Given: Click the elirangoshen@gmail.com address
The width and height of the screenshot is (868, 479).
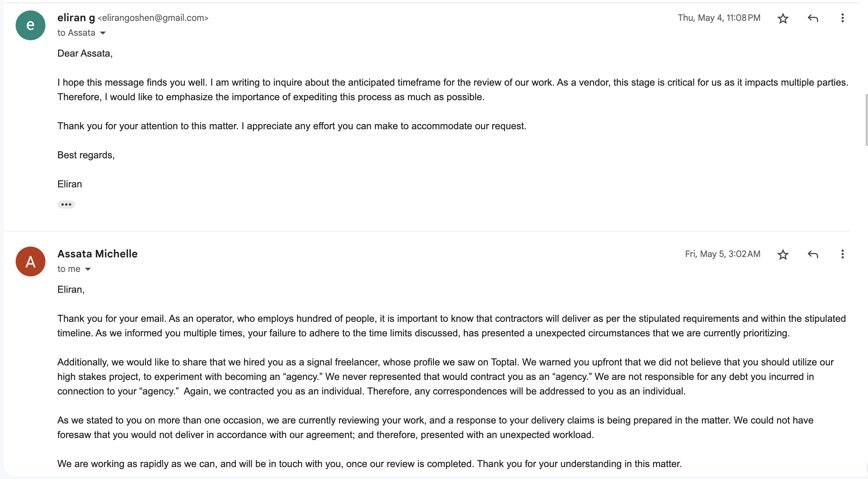Looking at the screenshot, I should click(153, 18).
